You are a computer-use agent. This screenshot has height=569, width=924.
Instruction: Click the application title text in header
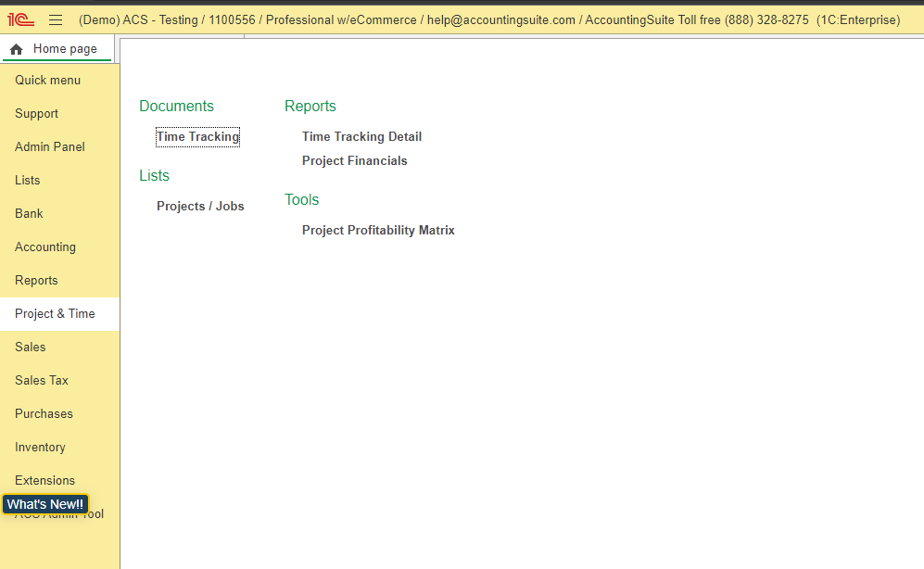pos(489,20)
